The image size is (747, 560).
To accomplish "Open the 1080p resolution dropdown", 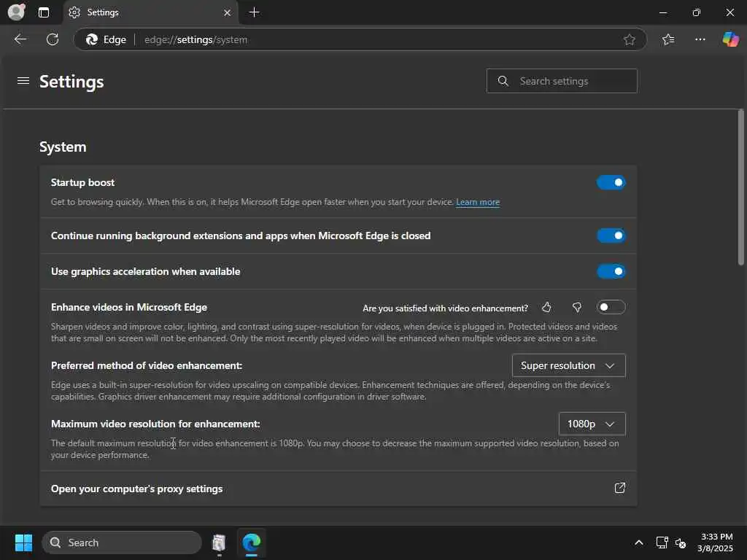I will pos(592,424).
